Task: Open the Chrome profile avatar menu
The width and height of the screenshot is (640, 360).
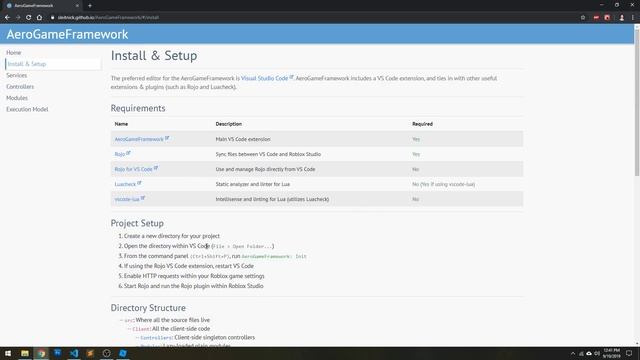Action: pos(622,18)
